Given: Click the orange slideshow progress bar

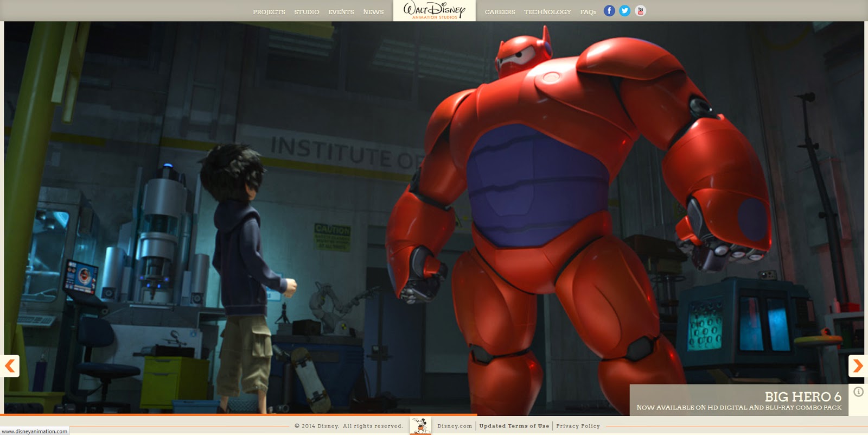Looking at the screenshot, I should point(239,415).
